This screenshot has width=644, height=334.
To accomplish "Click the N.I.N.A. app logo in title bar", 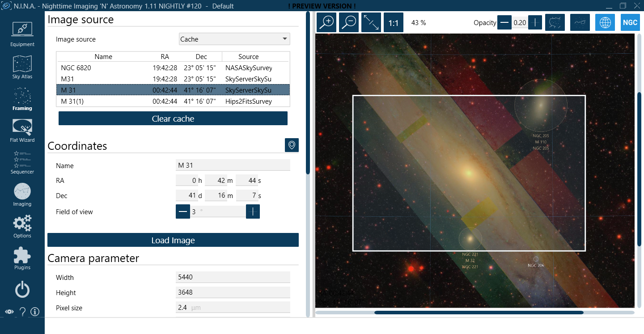I will (x=6, y=6).
